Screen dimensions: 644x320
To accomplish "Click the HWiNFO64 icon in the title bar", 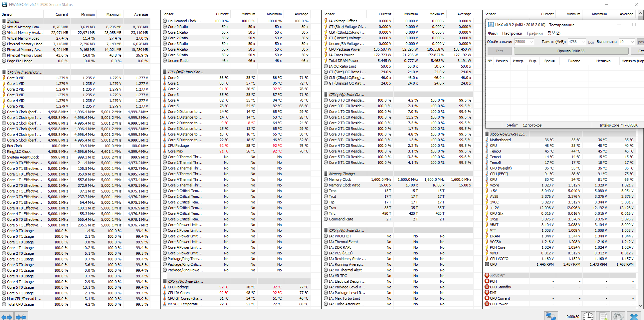I will click(4, 4).
